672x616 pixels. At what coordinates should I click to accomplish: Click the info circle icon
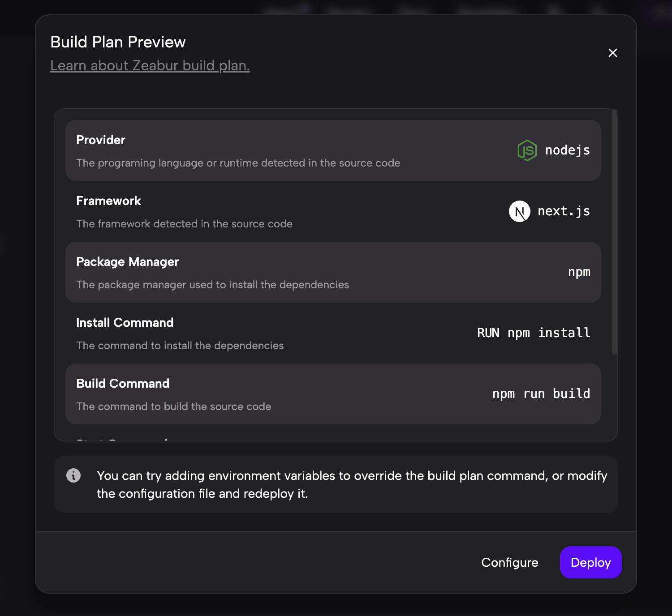click(73, 475)
